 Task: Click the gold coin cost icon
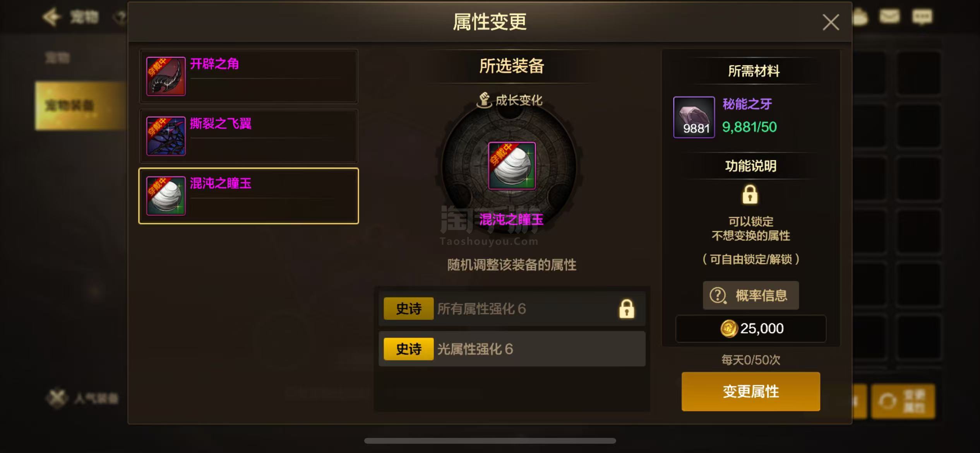729,329
